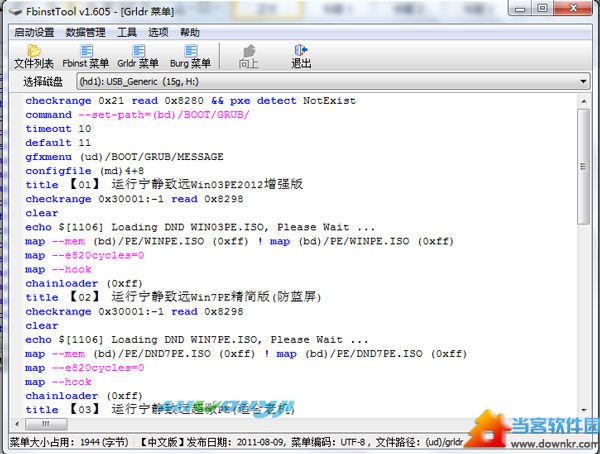Click the title 【01】 Win03PE2012 line
The width and height of the screenshot is (600, 454).
(x=164, y=185)
